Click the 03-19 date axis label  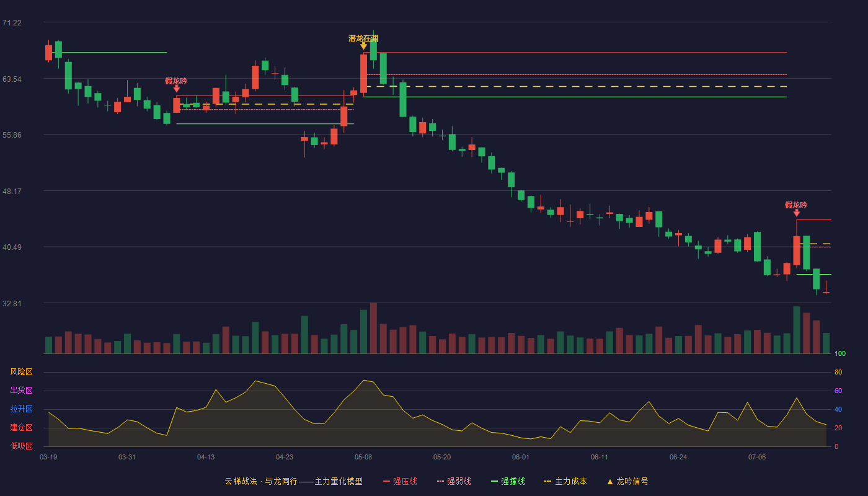click(48, 457)
